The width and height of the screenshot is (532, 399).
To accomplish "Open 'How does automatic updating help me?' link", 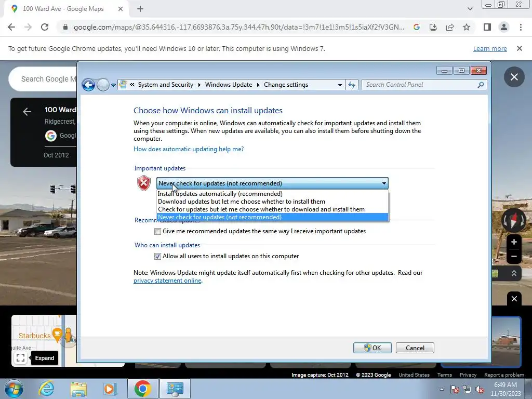I will 189,149.
